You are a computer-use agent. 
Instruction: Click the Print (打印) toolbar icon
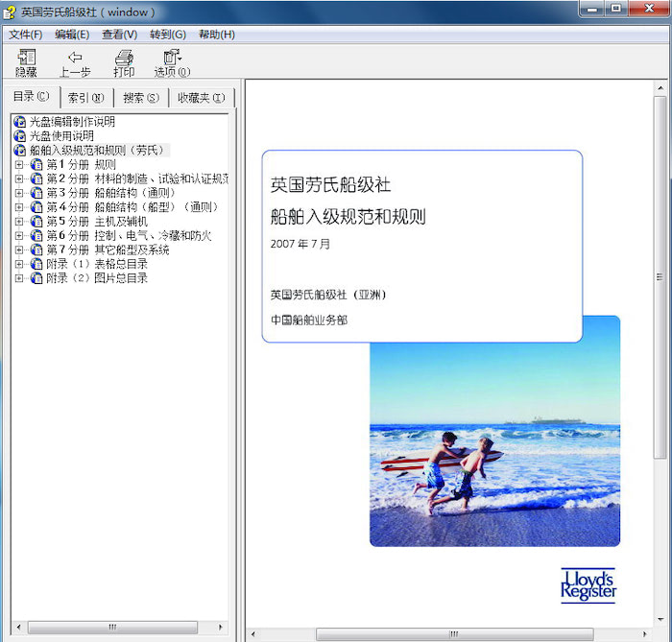point(124,58)
